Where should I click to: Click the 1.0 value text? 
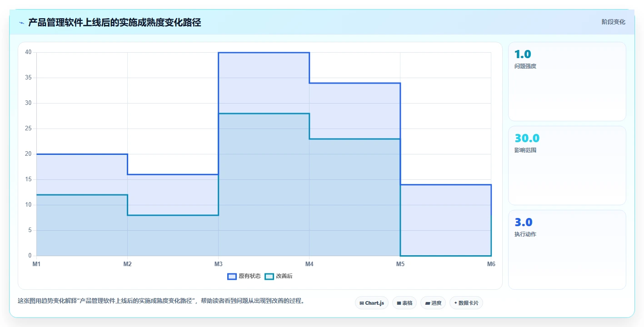tap(523, 54)
